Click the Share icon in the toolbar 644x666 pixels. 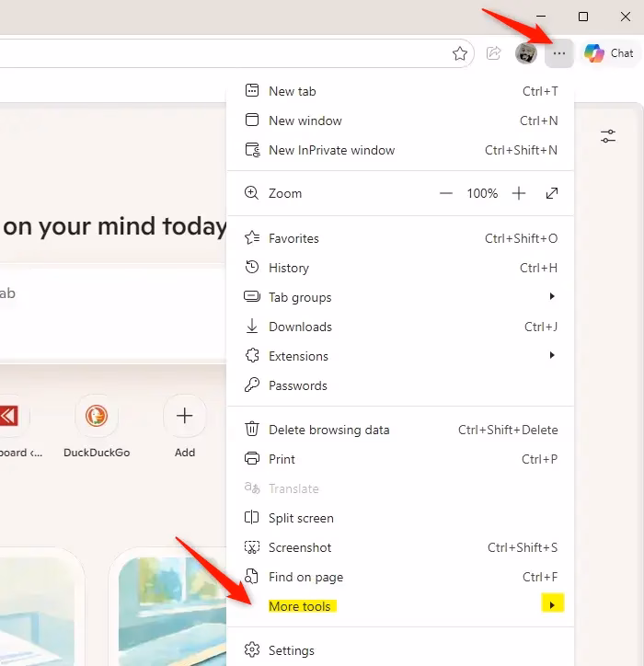point(494,53)
